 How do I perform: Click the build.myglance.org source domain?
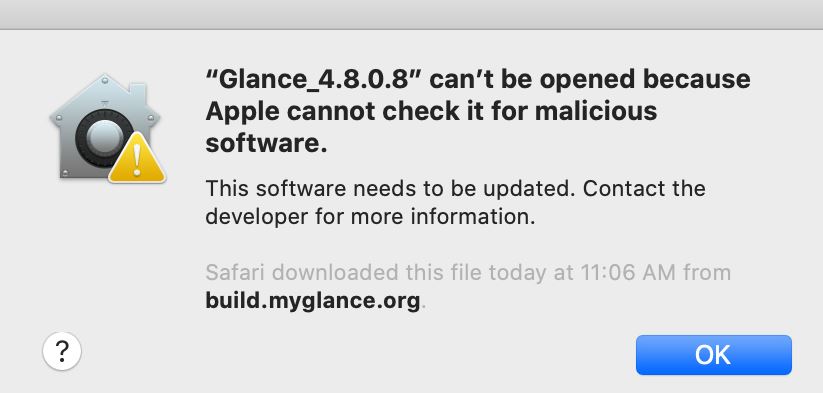313,301
